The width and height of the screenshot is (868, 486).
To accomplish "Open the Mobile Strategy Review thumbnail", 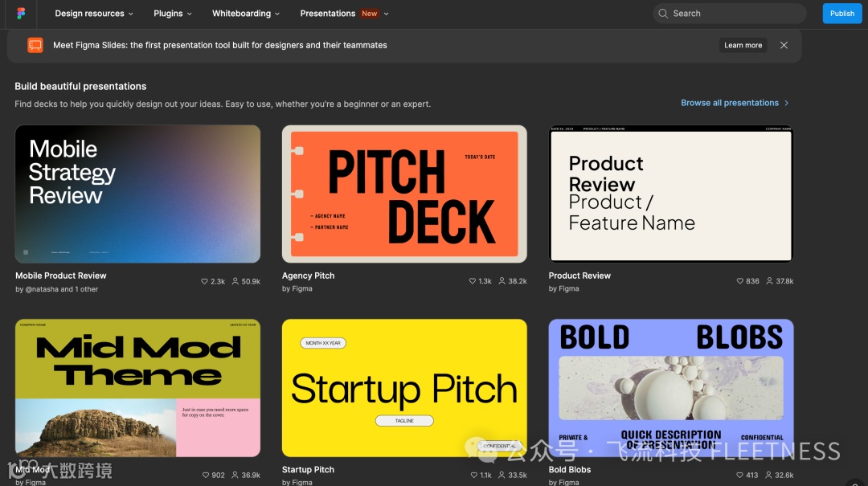I will (138, 194).
